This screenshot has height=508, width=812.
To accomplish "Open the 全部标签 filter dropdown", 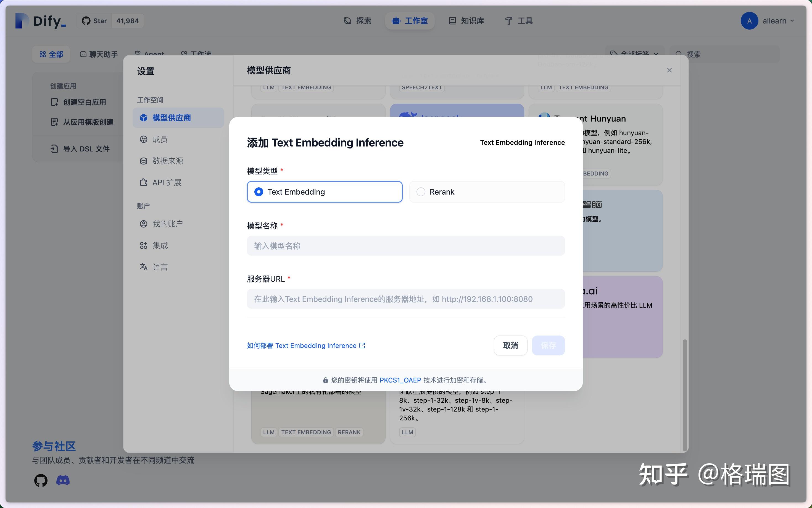I will (634, 54).
